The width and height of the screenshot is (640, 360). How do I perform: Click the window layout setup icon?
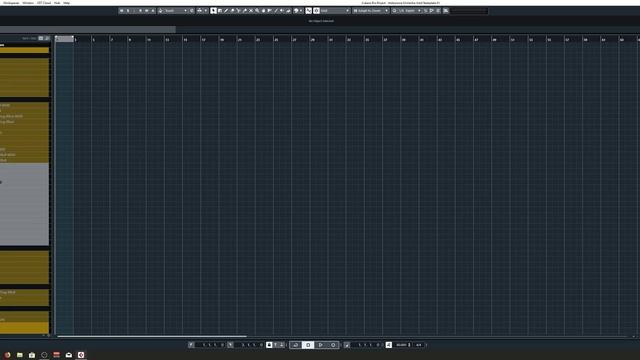coord(445,11)
